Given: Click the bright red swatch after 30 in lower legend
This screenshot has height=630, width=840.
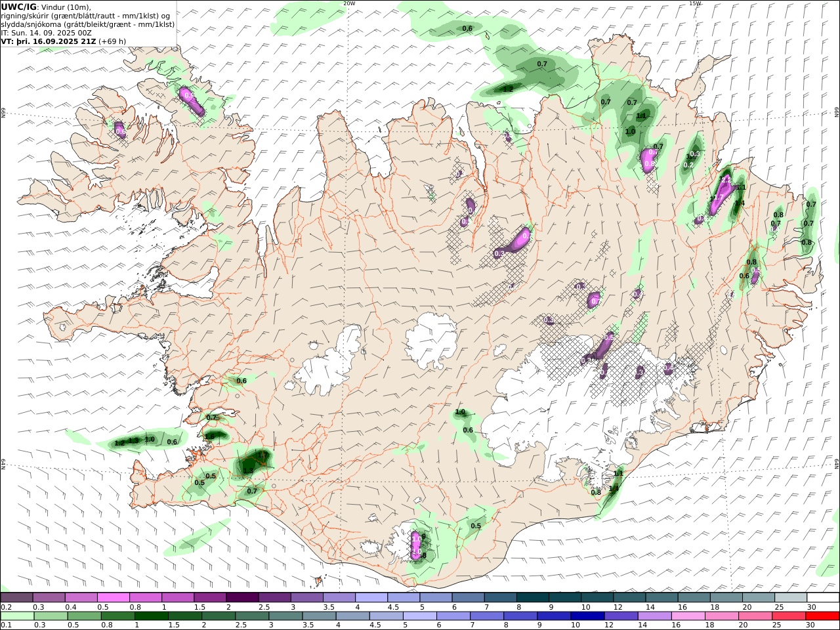Looking at the screenshot, I should (x=822, y=616).
